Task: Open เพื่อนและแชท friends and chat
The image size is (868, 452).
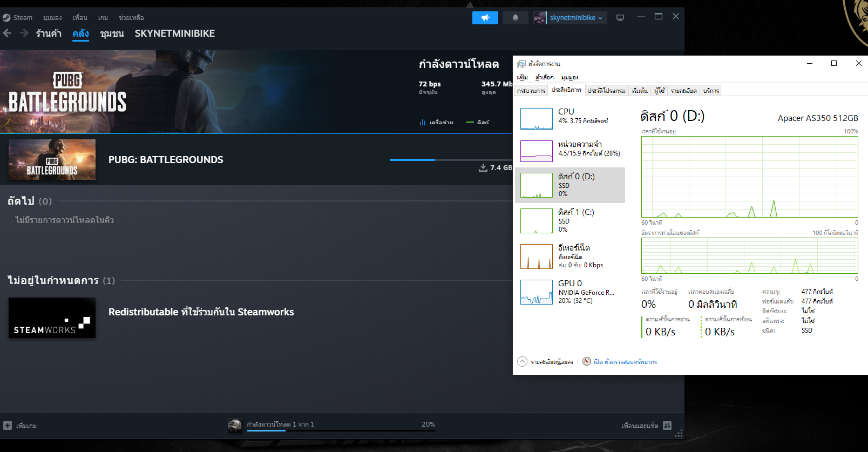Action: click(640, 426)
